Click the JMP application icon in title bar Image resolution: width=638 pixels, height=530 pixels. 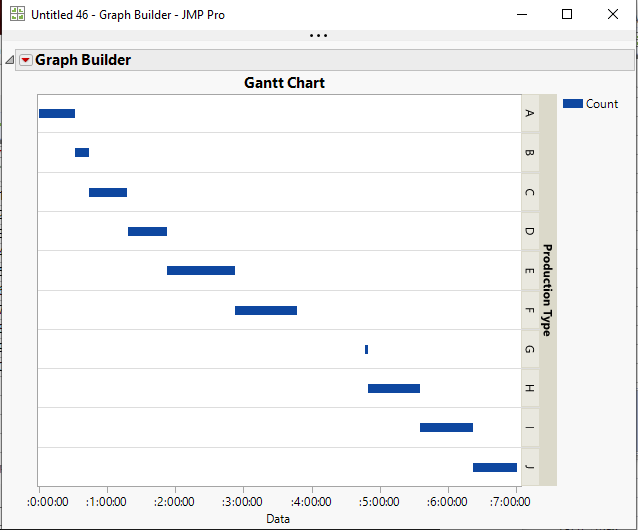click(x=17, y=15)
